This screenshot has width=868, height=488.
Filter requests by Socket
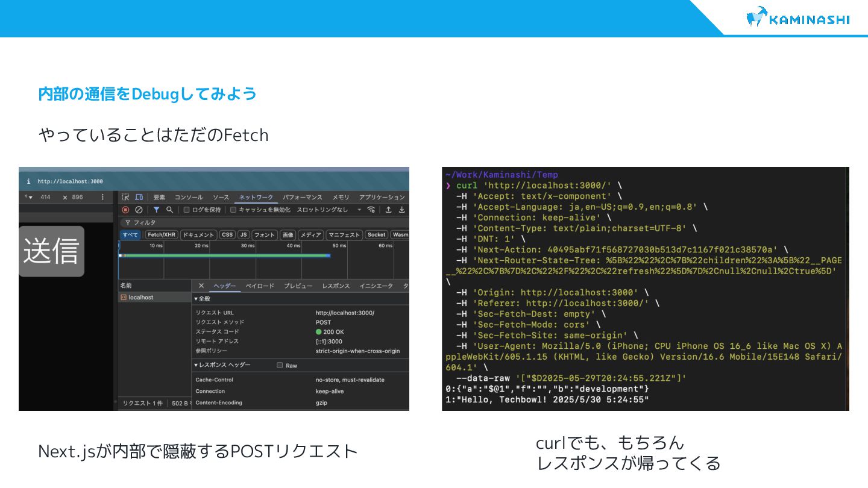(x=377, y=235)
